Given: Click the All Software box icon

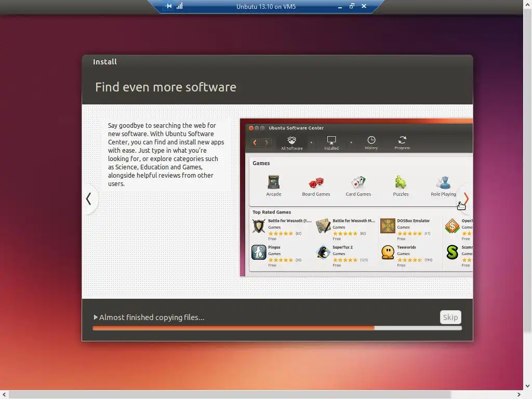Looking at the screenshot, I should 292,140.
